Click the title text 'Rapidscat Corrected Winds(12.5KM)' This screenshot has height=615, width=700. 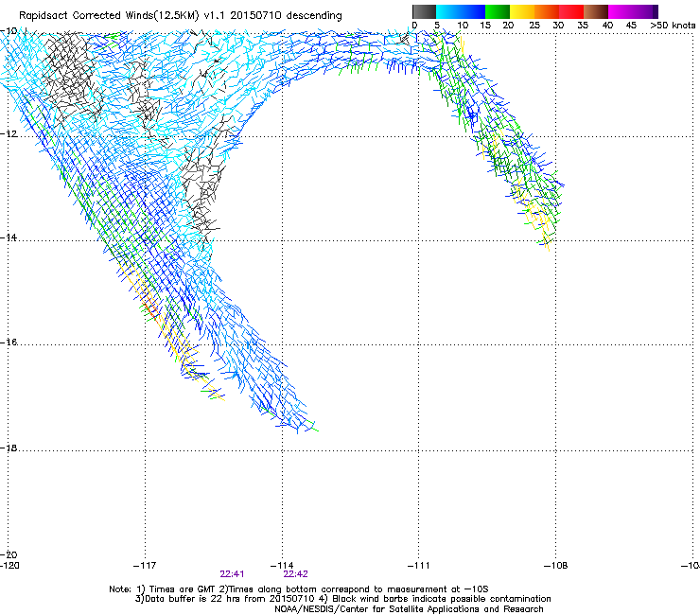(109, 16)
